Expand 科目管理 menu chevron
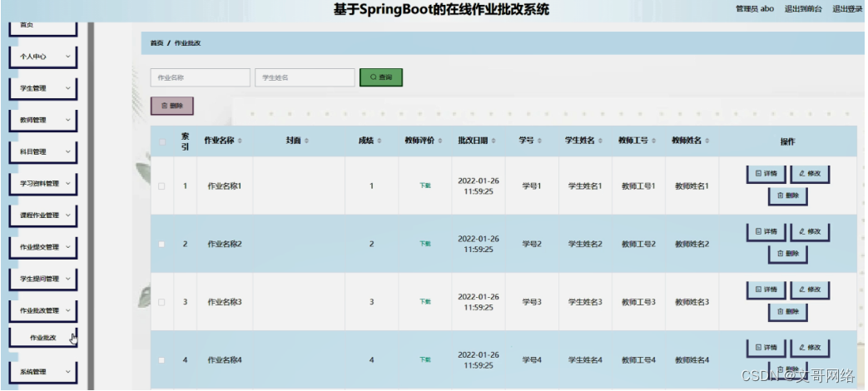The image size is (868, 391). point(68,151)
